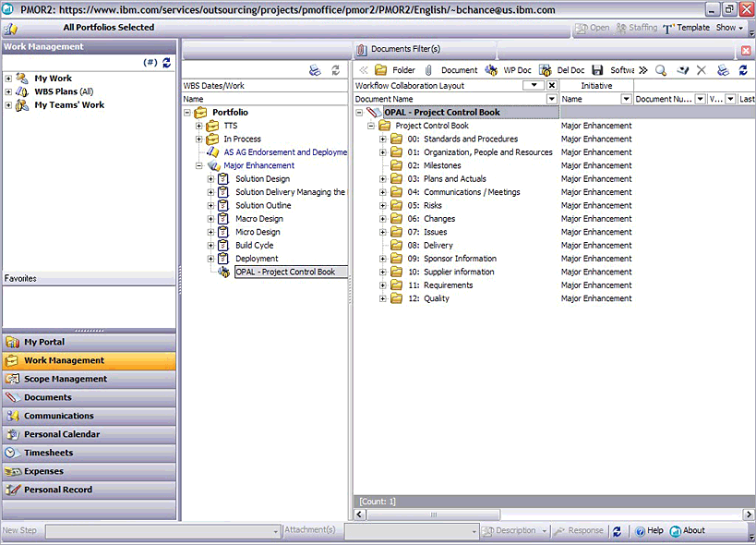Select the Macro Design task
The image size is (756, 545).
click(259, 219)
